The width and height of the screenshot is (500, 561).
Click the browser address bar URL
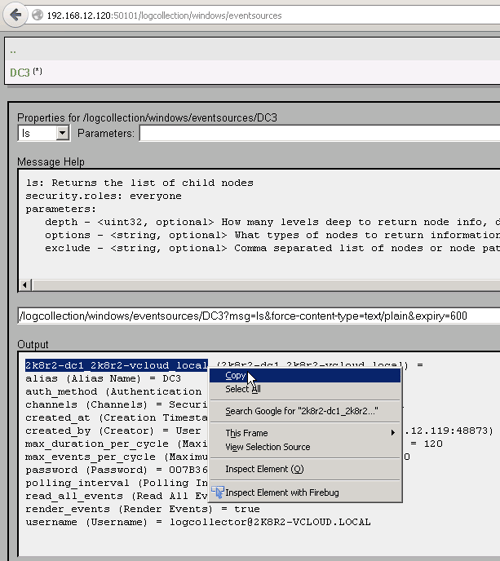tap(165, 15)
